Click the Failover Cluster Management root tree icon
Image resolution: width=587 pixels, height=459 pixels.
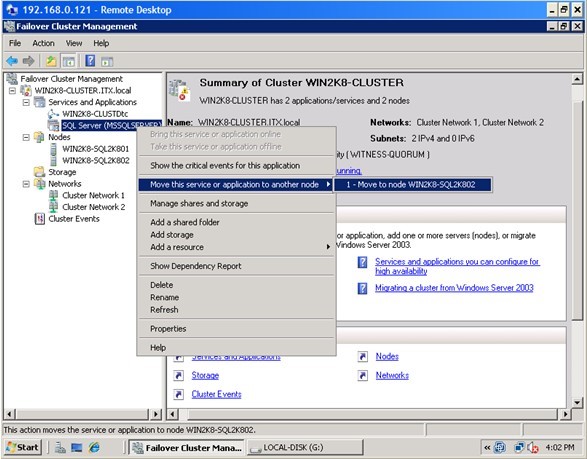tap(12, 79)
